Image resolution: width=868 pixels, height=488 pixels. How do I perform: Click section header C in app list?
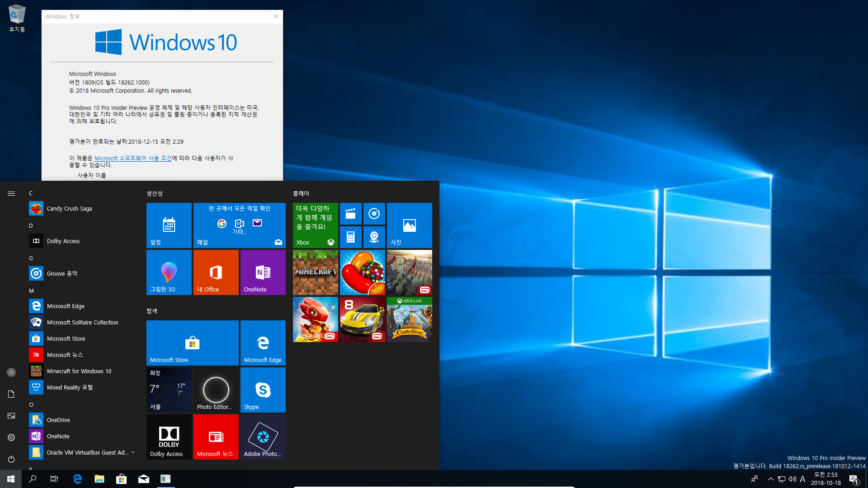[x=30, y=193]
